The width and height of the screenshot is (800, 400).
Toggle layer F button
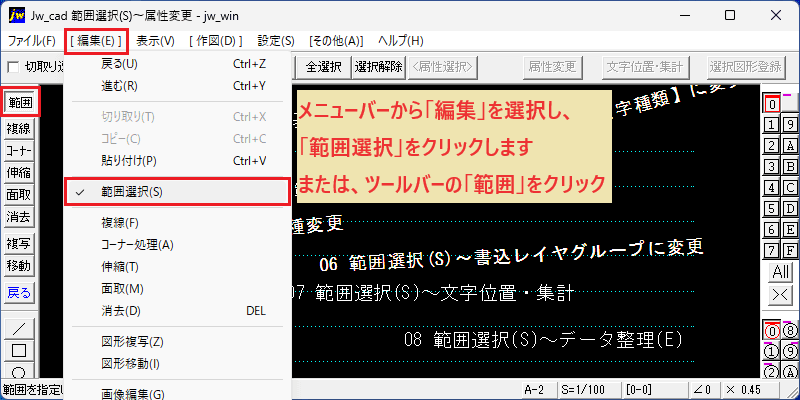(x=790, y=251)
